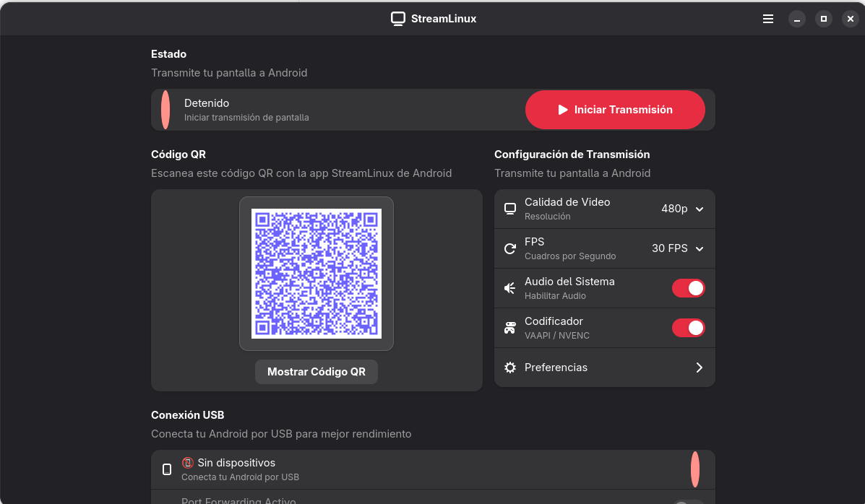865x504 pixels.
Task: Click the Código QR heading
Action: 178,155
